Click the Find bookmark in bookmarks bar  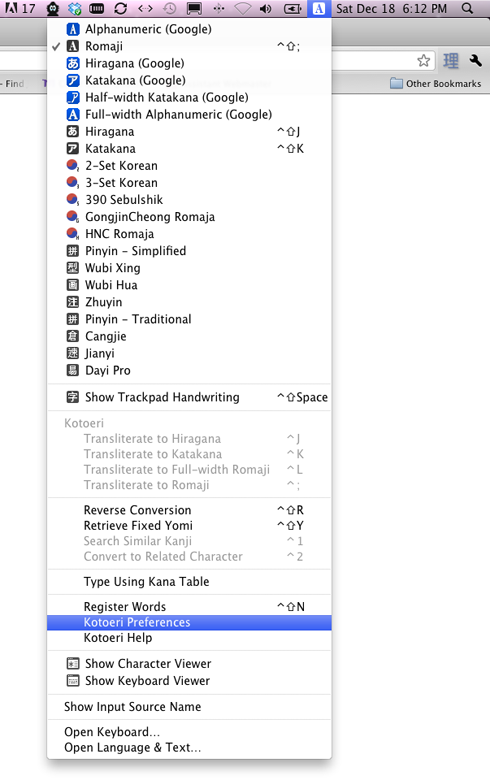13,84
